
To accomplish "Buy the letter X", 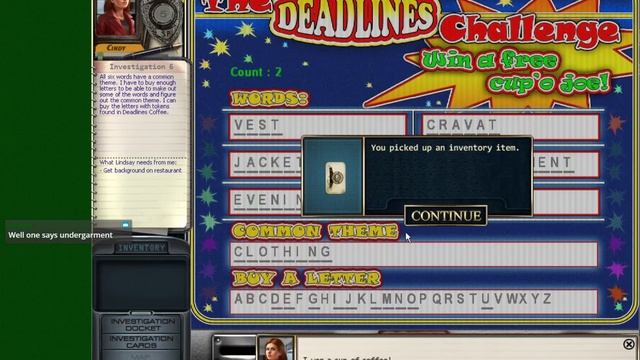I will click(x=523, y=299).
